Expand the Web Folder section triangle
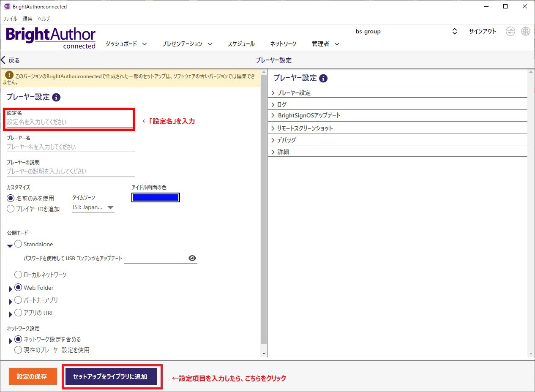 (x=11, y=289)
